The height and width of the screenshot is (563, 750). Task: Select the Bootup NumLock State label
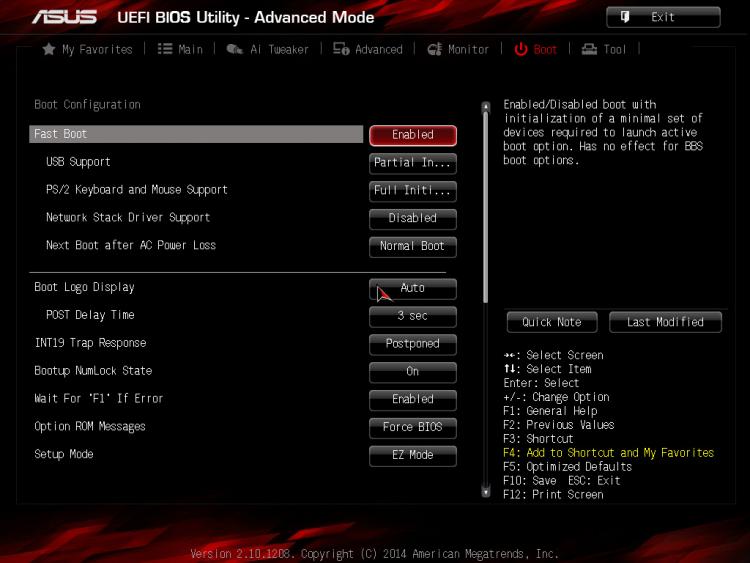(x=93, y=371)
